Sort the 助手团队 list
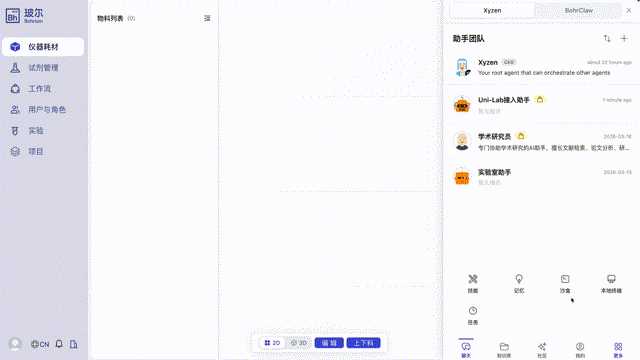Image resolution: width=640 pixels, height=360 pixels. point(607,38)
